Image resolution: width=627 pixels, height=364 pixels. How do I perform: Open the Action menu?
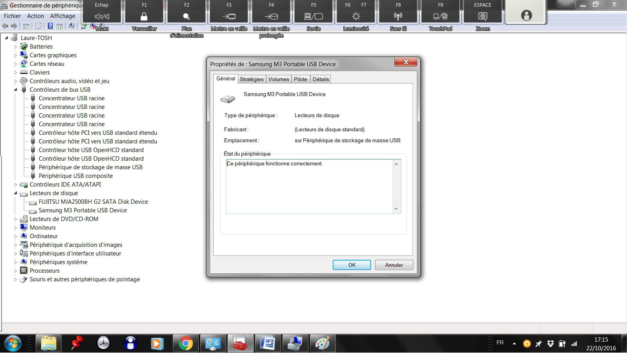tap(35, 16)
